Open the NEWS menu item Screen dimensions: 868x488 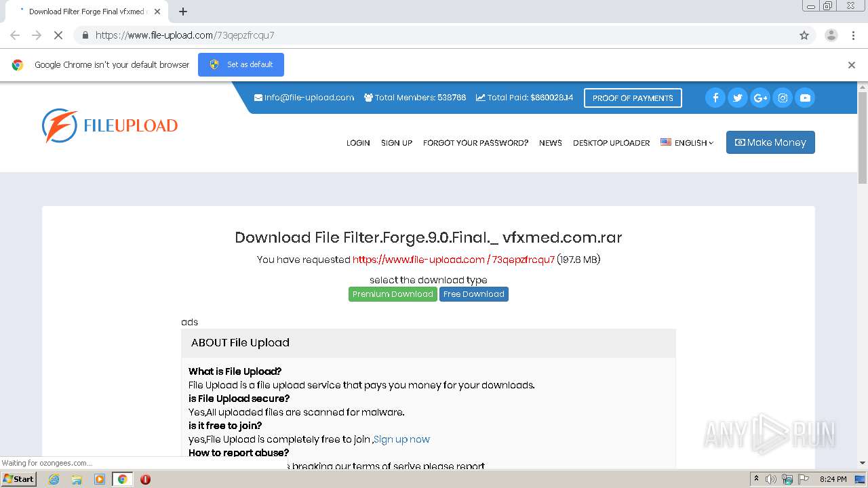pos(551,143)
